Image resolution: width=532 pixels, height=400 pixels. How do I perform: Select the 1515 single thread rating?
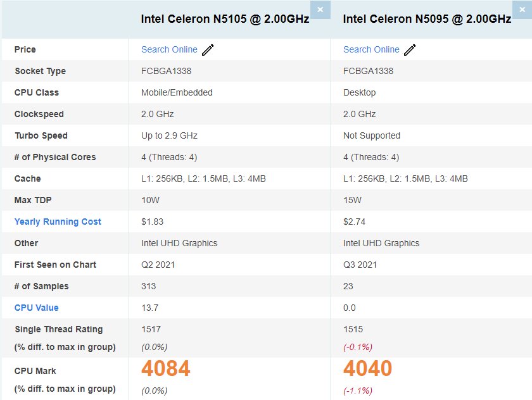tap(353, 329)
